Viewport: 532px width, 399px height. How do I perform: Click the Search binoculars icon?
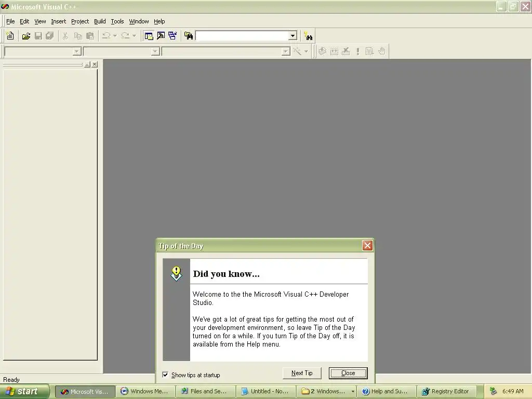(308, 36)
